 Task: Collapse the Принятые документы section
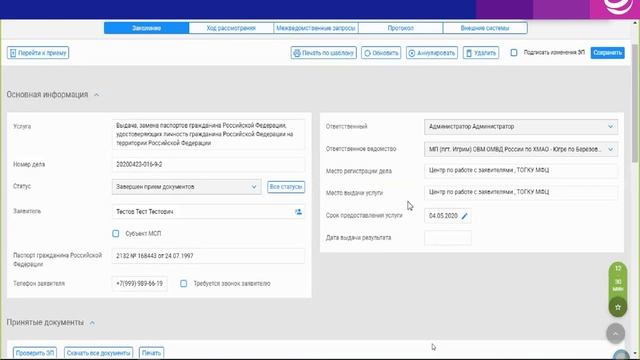click(x=92, y=323)
